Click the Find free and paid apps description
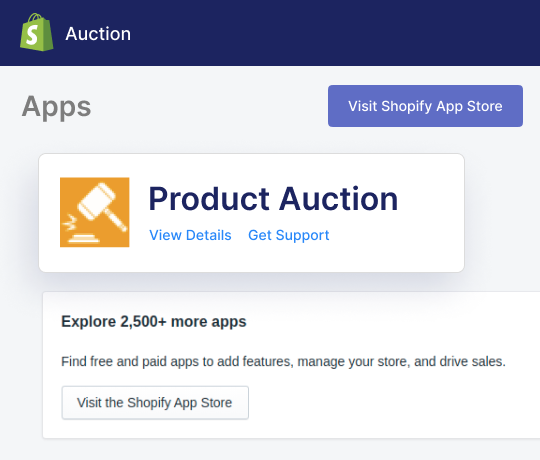The image size is (540, 460). [x=283, y=362]
